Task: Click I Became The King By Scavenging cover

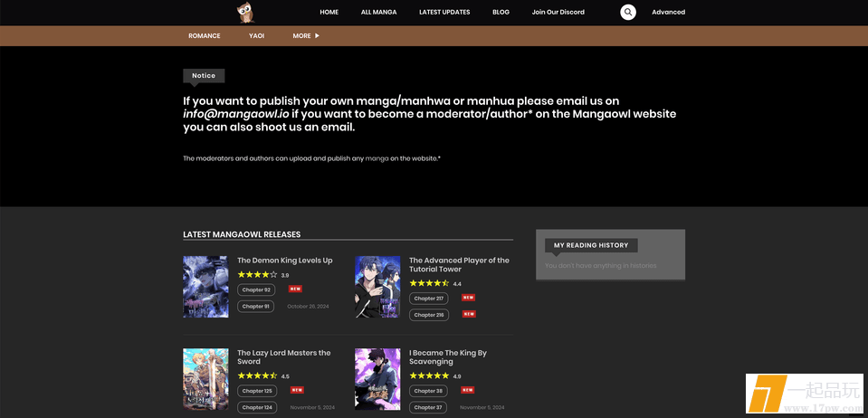Action: (x=377, y=380)
